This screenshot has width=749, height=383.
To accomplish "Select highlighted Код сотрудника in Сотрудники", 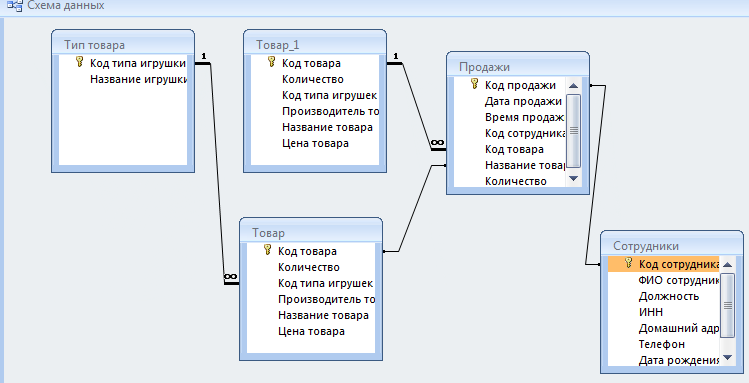I will coord(663,264).
